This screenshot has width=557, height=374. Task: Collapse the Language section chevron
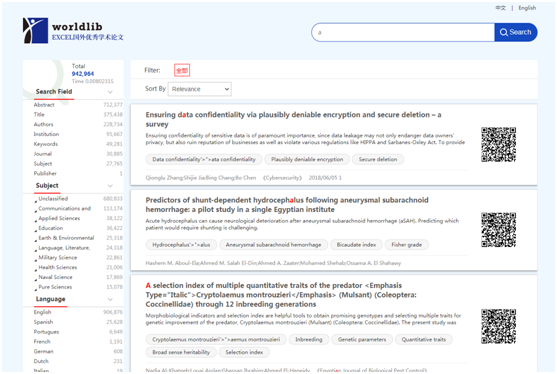pyautogui.click(x=110, y=299)
